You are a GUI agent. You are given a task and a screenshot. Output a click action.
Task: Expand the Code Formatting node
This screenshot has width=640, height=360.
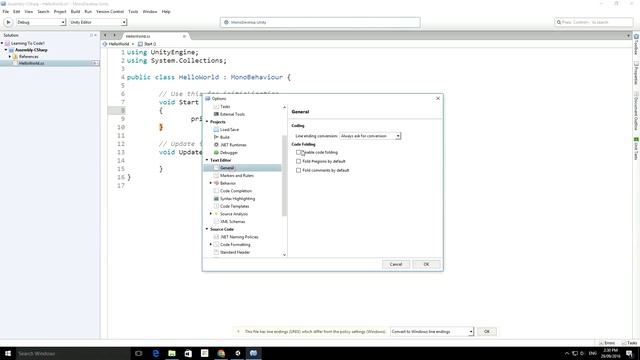(211, 244)
